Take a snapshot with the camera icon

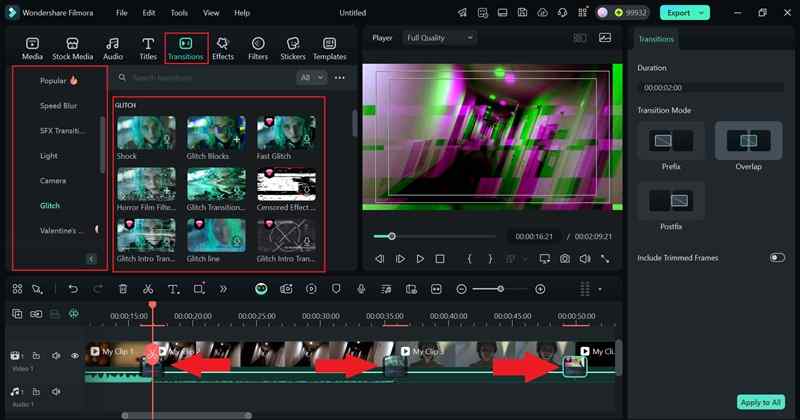(565, 259)
